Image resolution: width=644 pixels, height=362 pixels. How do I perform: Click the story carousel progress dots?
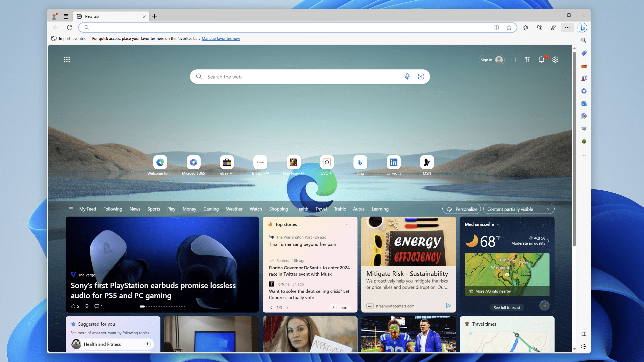coord(162,306)
